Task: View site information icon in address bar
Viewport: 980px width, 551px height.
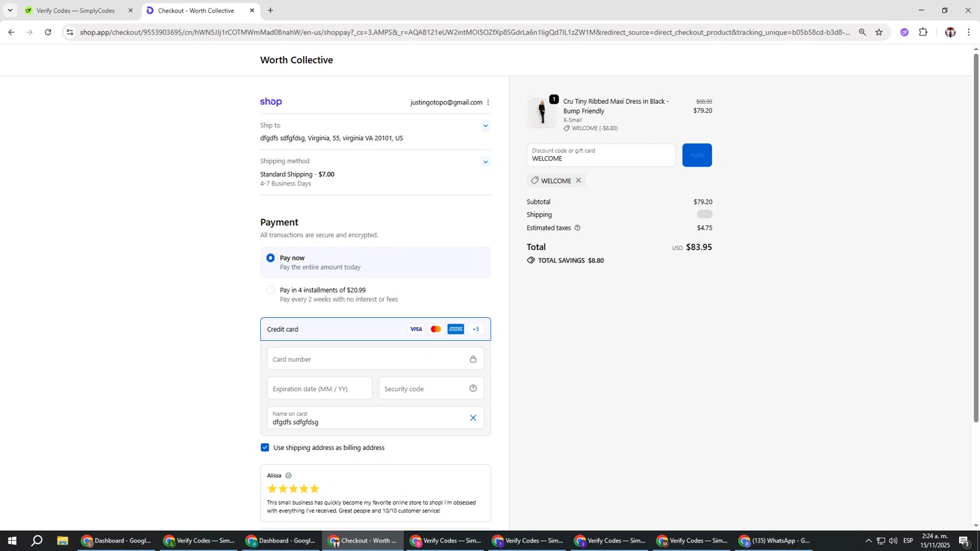Action: [70, 32]
